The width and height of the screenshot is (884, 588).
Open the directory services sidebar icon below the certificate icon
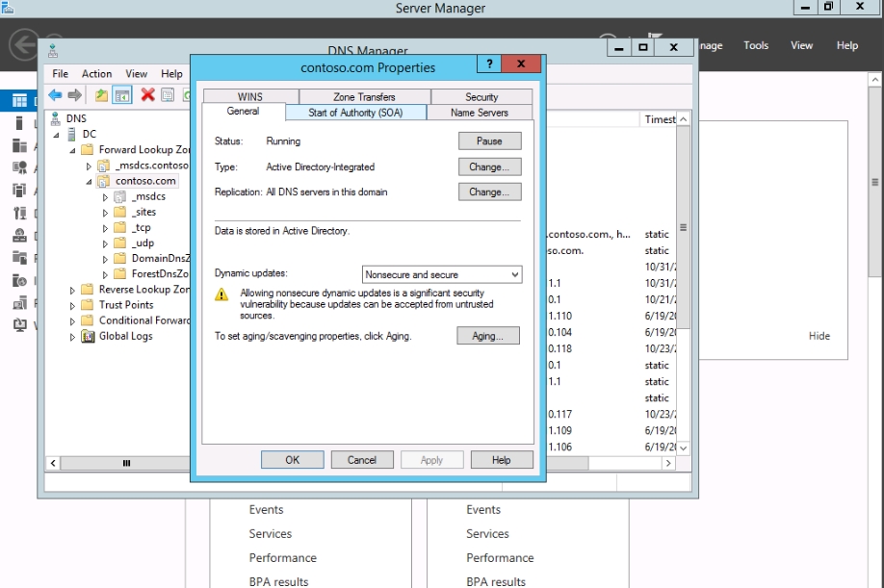pos(19,191)
